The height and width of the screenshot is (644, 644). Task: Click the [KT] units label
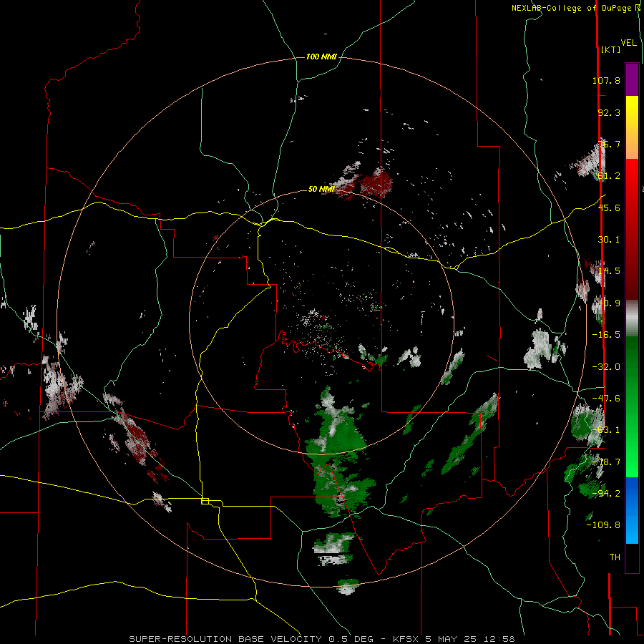[610, 49]
